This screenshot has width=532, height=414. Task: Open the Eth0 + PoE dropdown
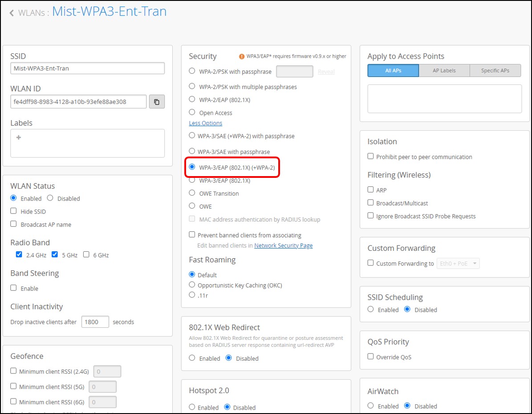pos(458,263)
